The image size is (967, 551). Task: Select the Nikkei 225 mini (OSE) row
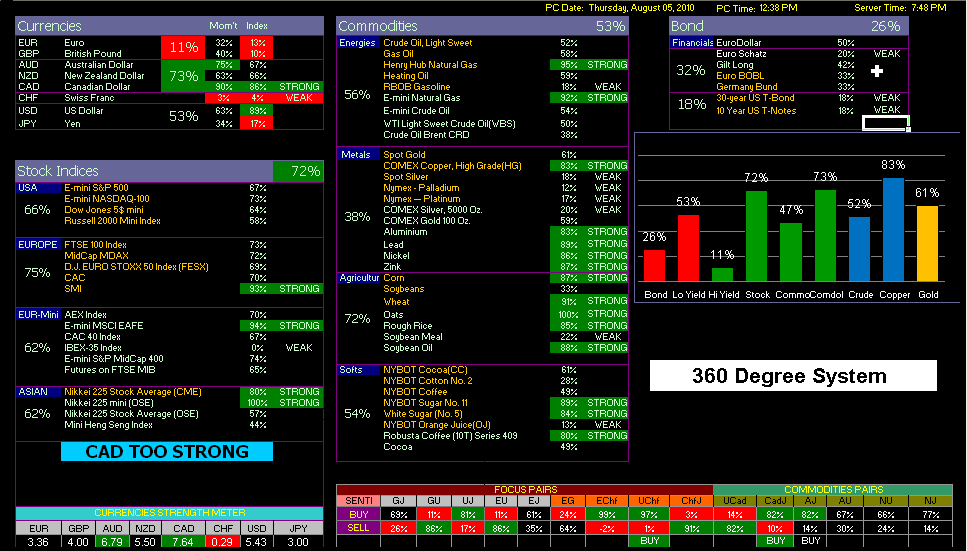tap(169, 402)
